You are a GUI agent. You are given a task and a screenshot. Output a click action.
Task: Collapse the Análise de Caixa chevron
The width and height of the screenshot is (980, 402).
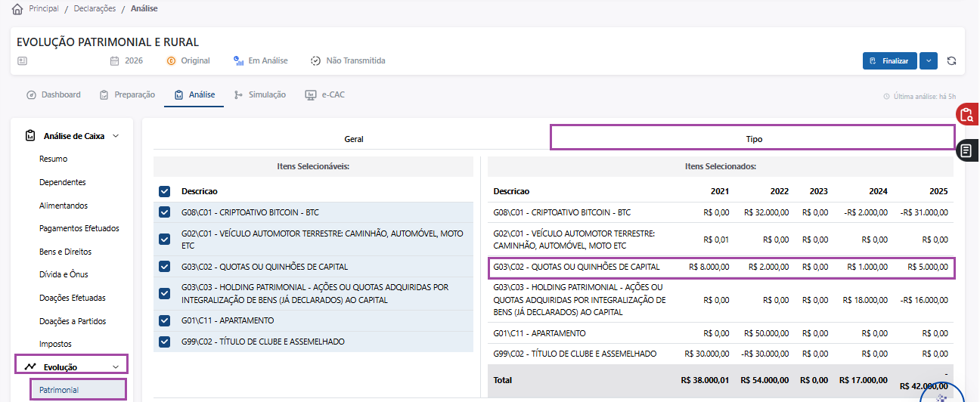click(x=116, y=136)
